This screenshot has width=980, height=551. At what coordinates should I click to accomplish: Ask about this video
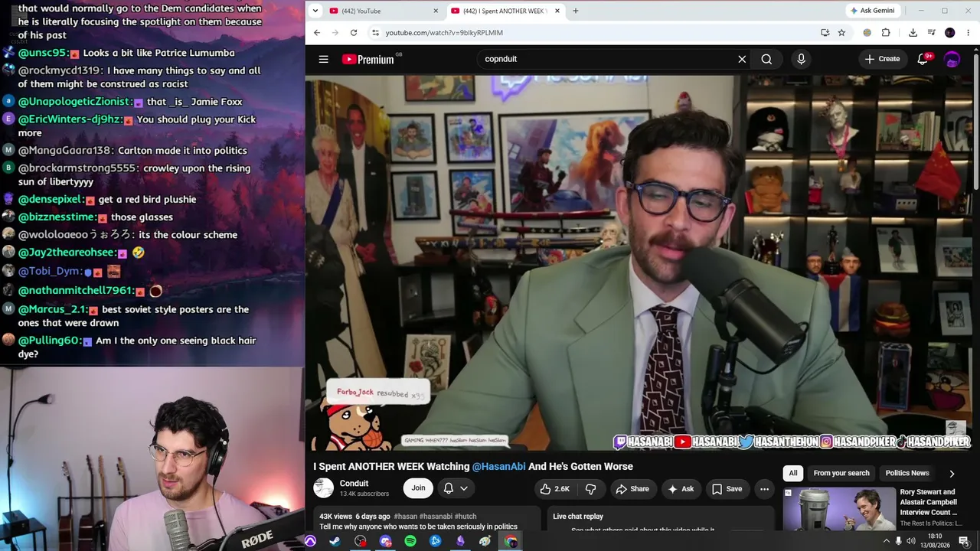(x=681, y=488)
